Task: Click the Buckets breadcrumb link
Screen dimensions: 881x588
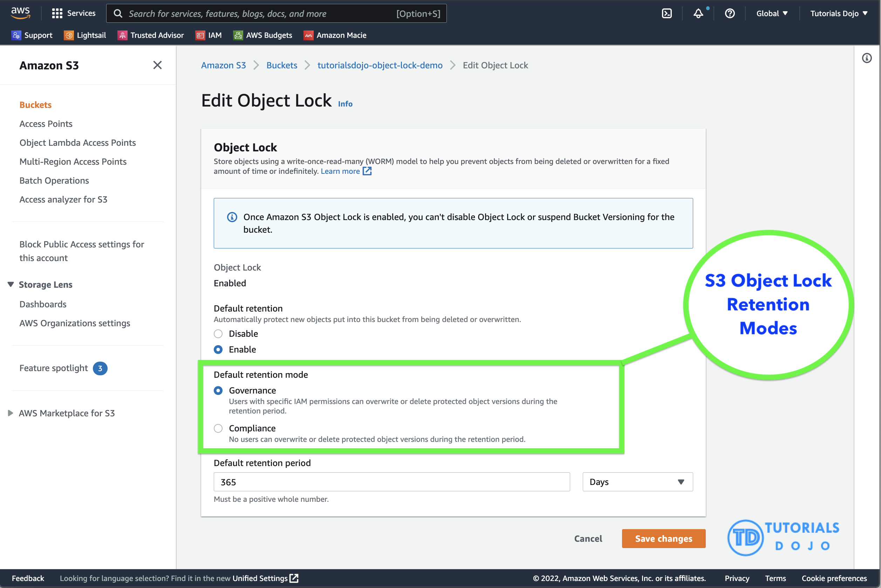Action: pyautogui.click(x=282, y=65)
